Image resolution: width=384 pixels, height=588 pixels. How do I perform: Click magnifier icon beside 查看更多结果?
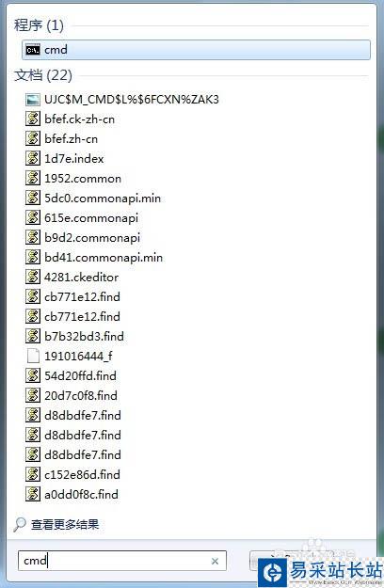click(19, 524)
